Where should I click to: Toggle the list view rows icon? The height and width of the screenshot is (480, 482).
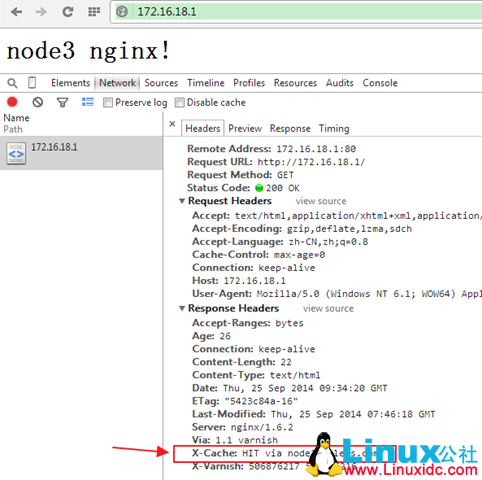(x=88, y=102)
